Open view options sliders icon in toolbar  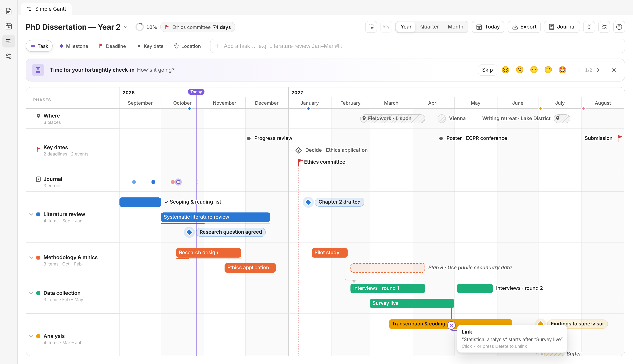[604, 27]
